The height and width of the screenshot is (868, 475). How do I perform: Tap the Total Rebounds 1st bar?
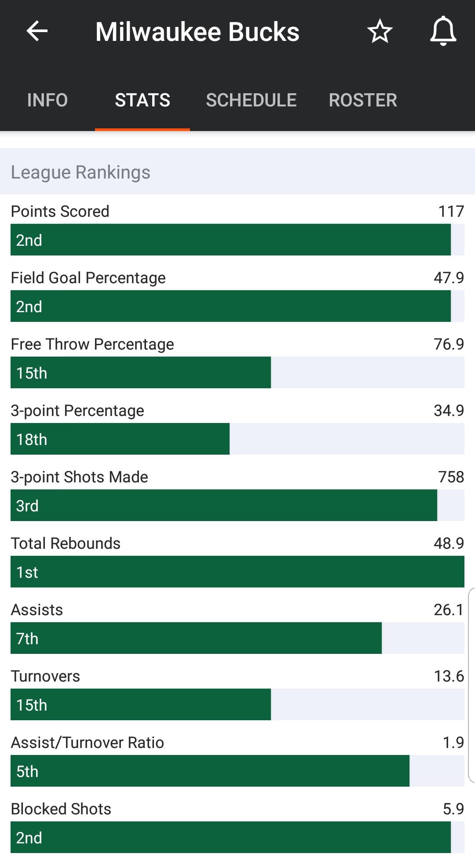click(x=237, y=572)
